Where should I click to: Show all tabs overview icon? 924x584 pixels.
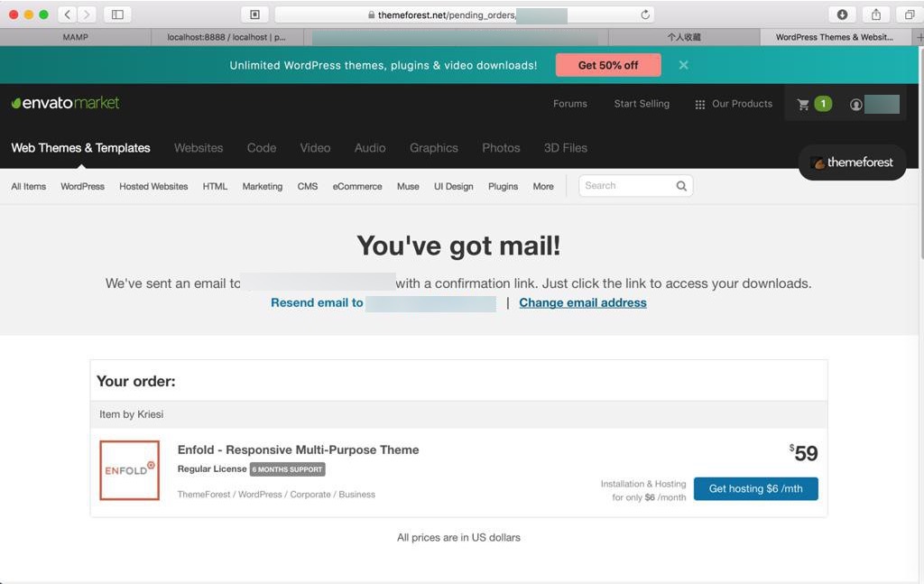pos(910,14)
